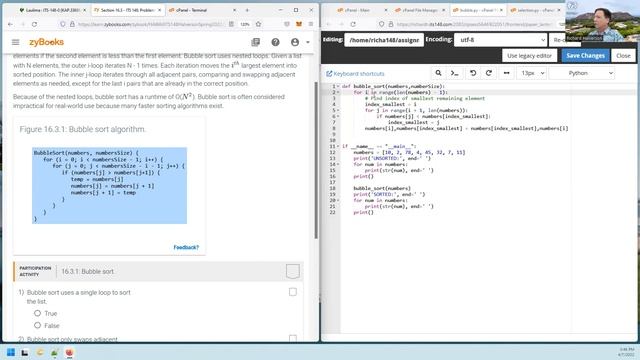The image size is (640, 360).
Task: Collapse the def bubble_sort fold on line 1
Action: [x=338, y=87]
